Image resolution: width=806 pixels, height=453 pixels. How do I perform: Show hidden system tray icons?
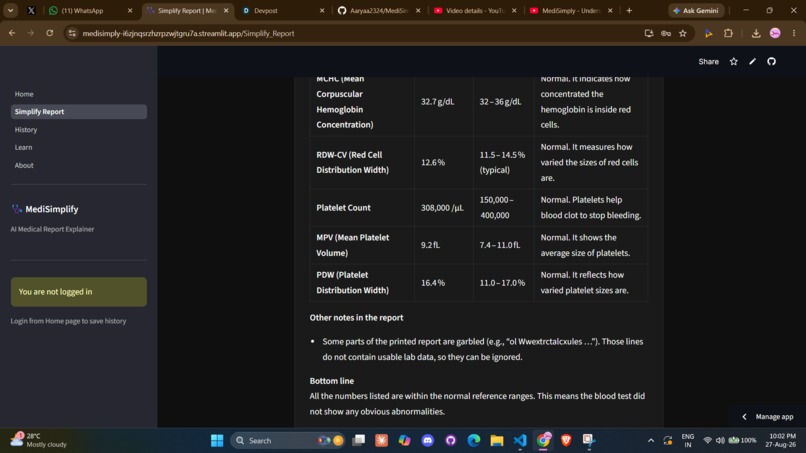tap(651, 441)
